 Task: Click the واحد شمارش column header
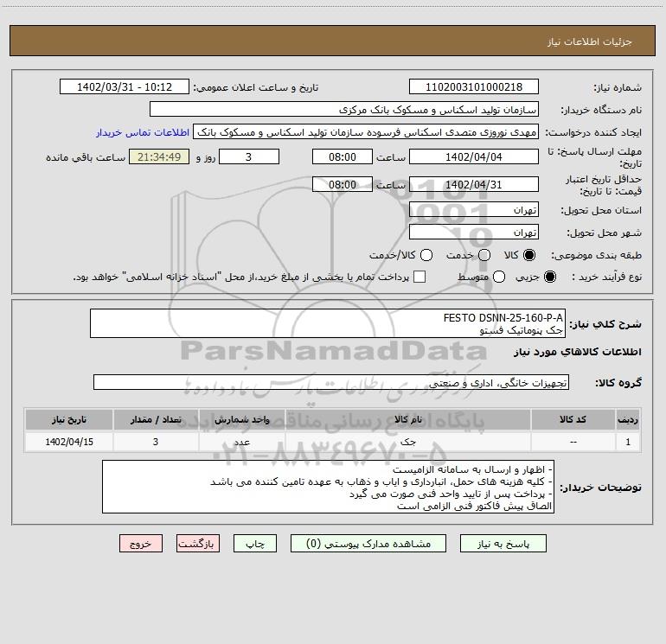click(x=241, y=419)
